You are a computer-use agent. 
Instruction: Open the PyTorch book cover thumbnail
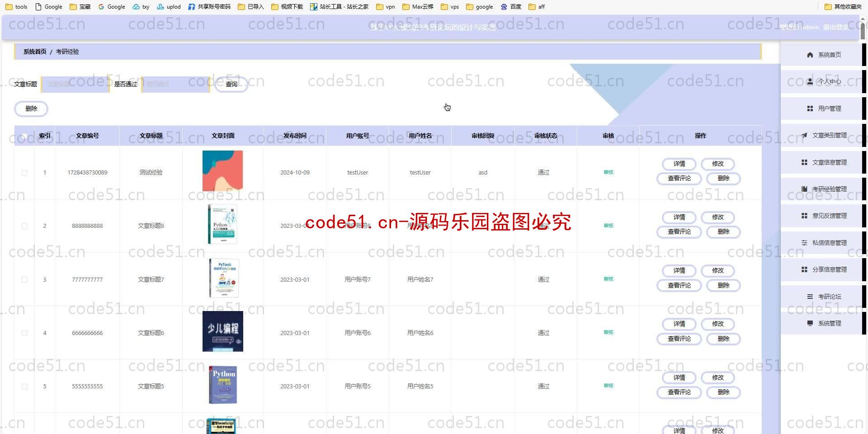(x=224, y=278)
